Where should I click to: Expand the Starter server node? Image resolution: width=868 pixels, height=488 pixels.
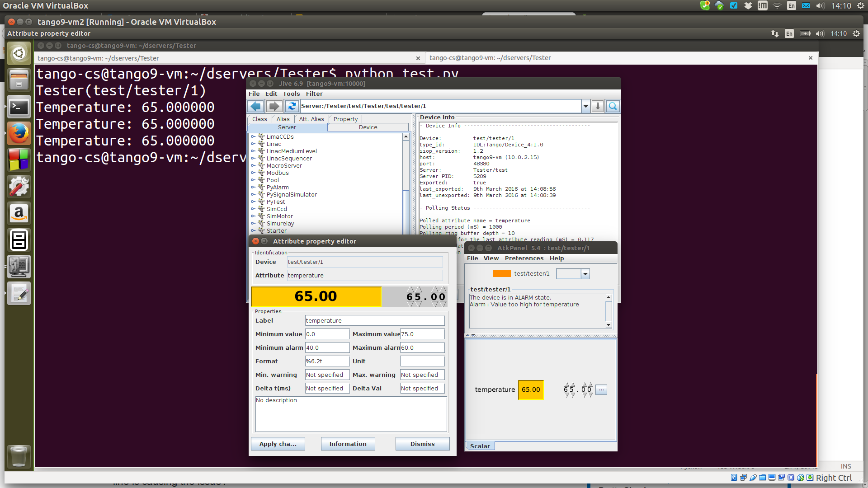(x=253, y=231)
